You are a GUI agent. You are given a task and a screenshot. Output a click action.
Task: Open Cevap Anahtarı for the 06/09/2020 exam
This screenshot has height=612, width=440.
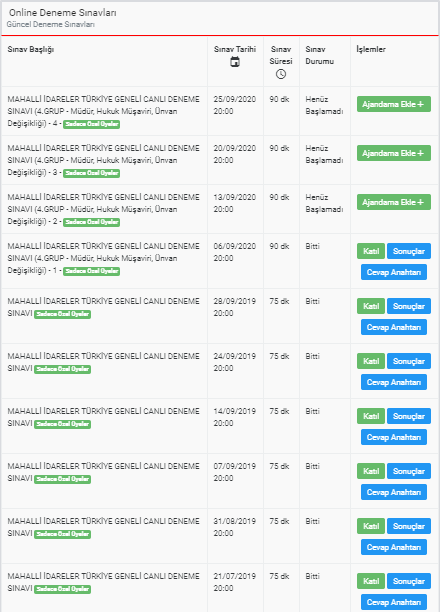[x=394, y=272]
